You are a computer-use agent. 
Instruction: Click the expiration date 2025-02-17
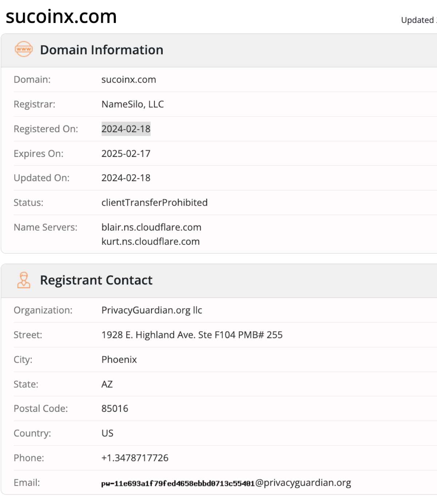click(126, 153)
